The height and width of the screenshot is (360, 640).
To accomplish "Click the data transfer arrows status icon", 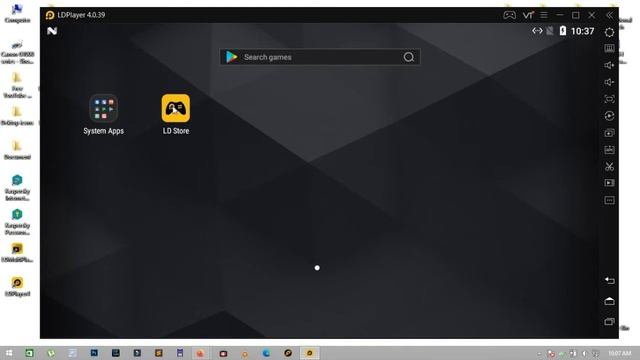I will coord(537,31).
